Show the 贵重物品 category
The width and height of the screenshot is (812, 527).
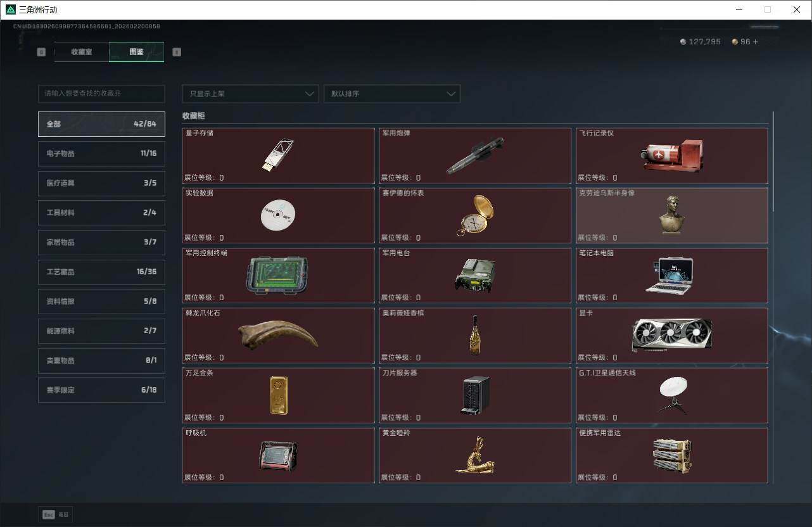pyautogui.click(x=101, y=360)
